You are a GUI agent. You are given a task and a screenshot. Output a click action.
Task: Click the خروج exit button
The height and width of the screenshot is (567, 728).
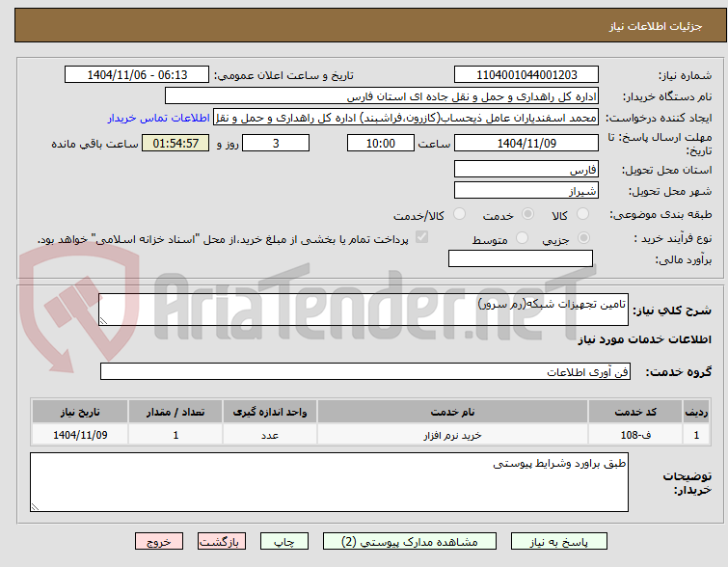(159, 542)
